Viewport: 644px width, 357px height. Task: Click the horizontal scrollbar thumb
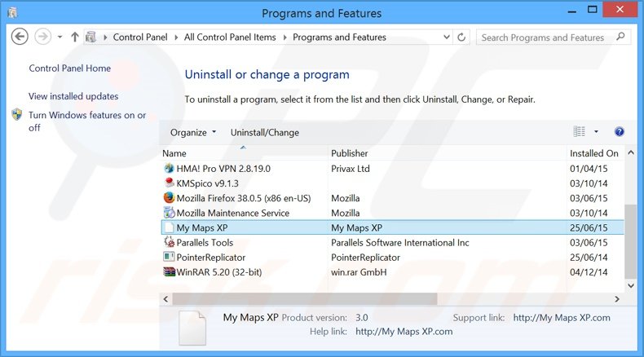(305, 299)
